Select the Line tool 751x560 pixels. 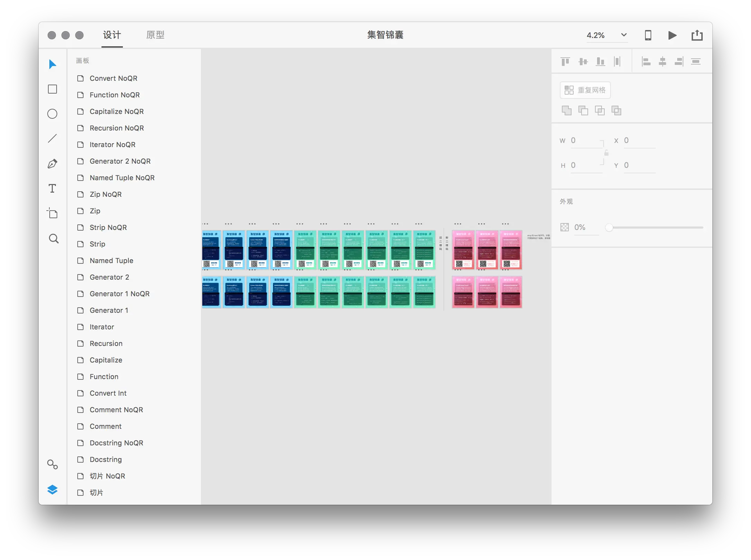click(x=52, y=138)
